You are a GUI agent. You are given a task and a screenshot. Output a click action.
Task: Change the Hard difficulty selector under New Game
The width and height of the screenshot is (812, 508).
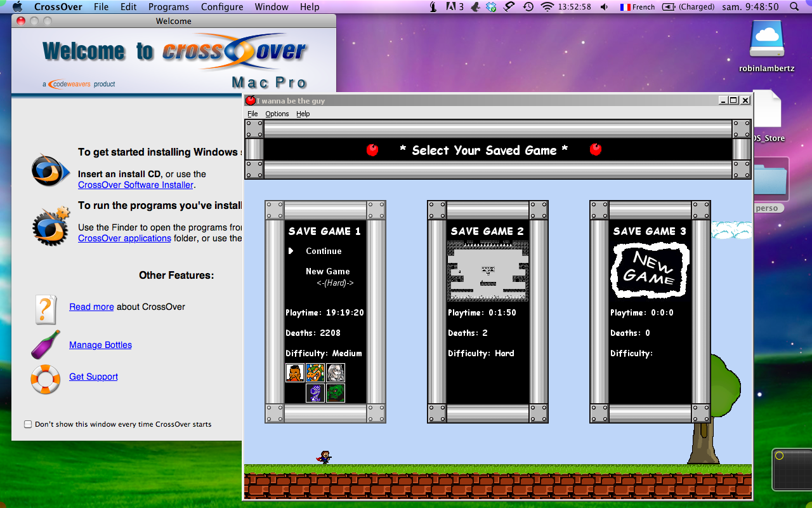(335, 283)
